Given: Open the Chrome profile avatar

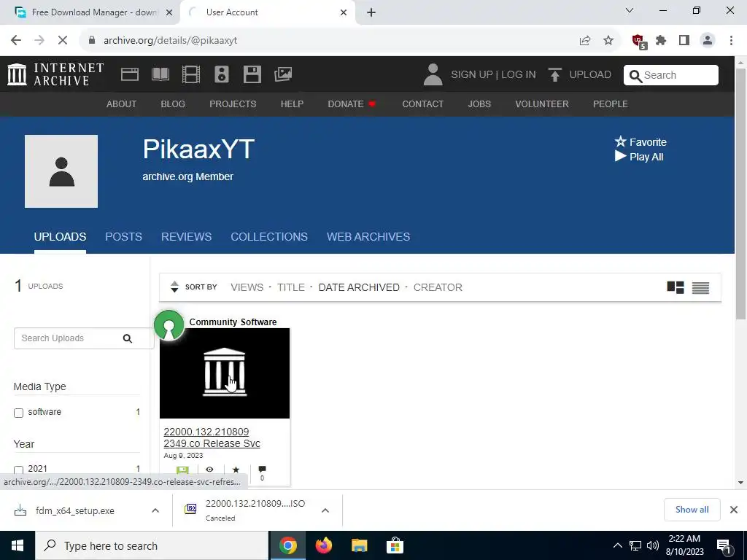Looking at the screenshot, I should pyautogui.click(x=708, y=41).
